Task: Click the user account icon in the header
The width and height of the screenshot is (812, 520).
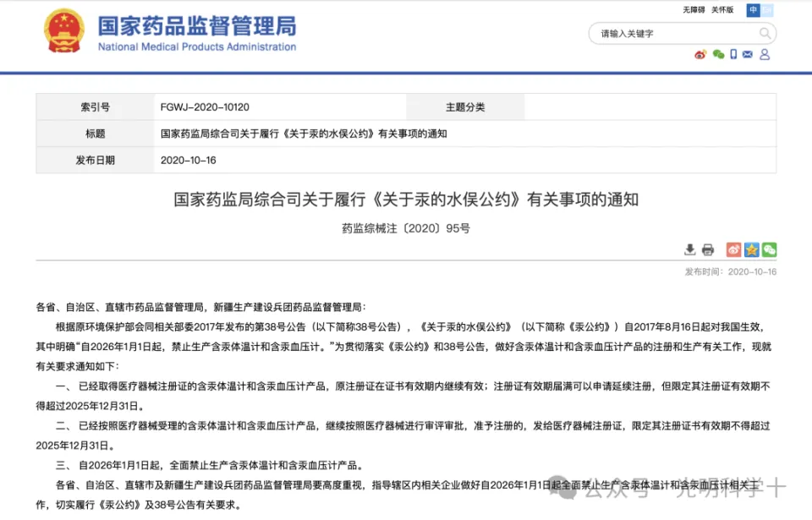Action: pos(765,54)
